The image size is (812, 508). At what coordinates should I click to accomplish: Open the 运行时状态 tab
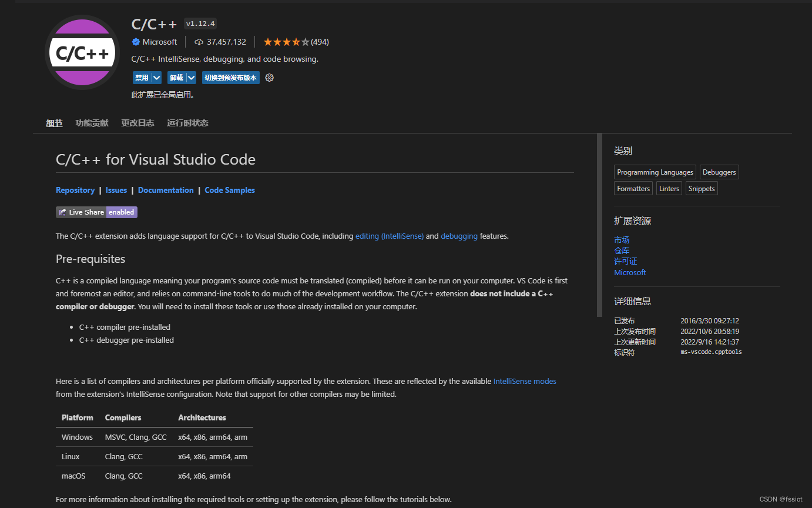[x=187, y=123]
